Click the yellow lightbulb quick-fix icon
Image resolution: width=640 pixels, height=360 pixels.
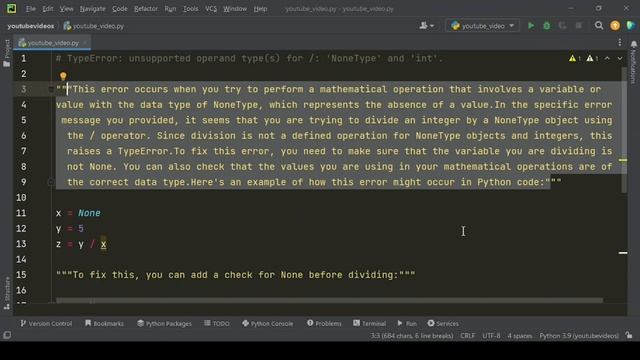(63, 76)
